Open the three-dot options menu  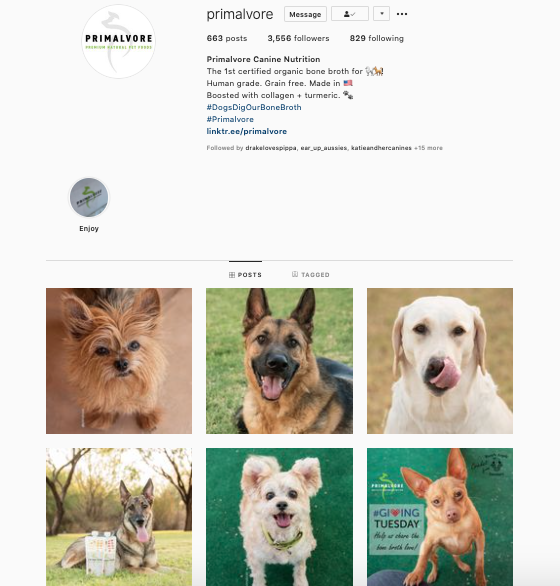coord(402,14)
